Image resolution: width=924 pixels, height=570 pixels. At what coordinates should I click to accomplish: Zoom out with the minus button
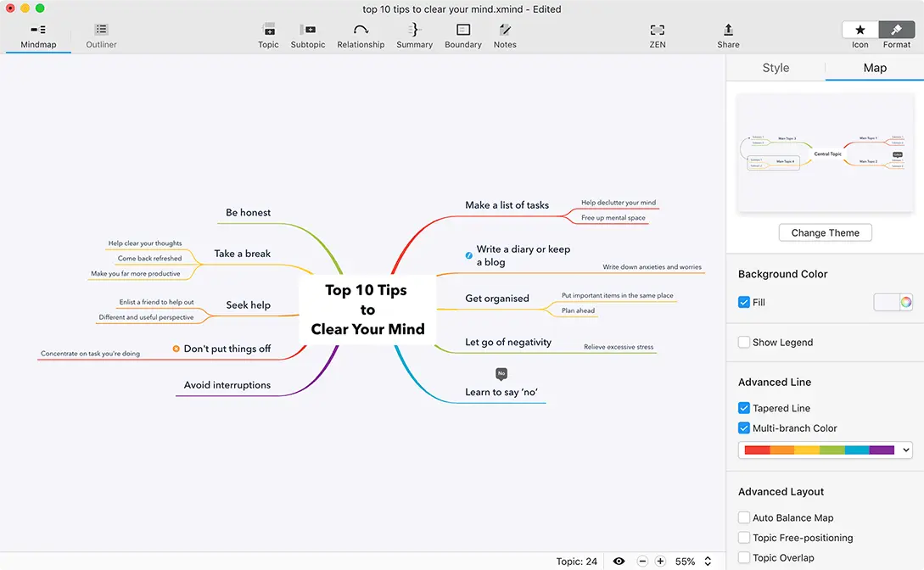pyautogui.click(x=643, y=562)
